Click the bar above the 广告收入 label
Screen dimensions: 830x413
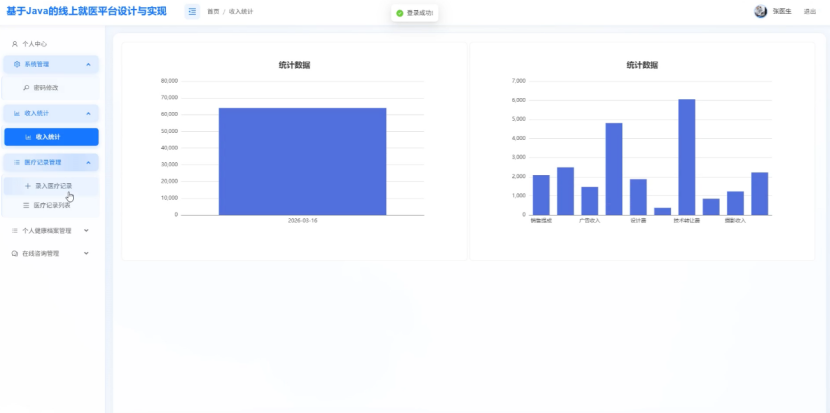(x=590, y=201)
